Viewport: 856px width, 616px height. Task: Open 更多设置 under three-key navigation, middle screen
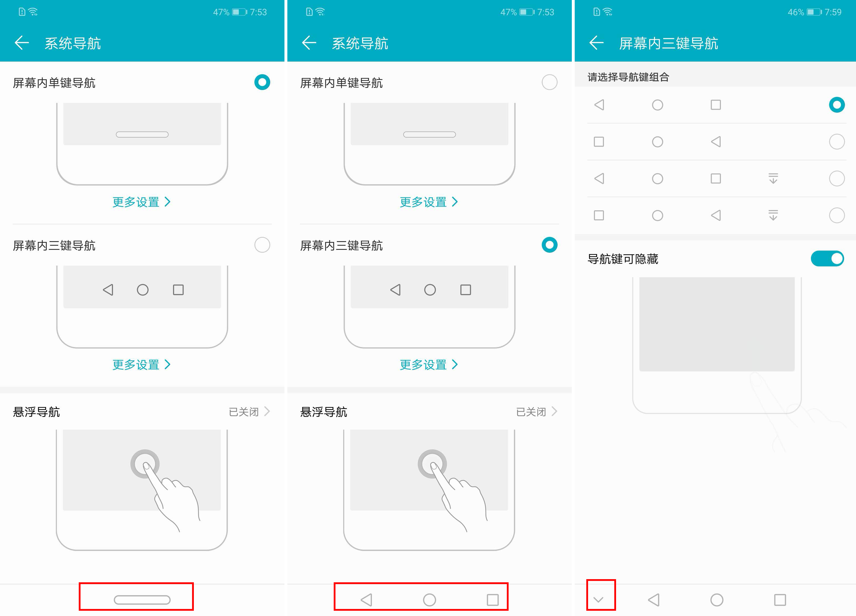coord(429,365)
